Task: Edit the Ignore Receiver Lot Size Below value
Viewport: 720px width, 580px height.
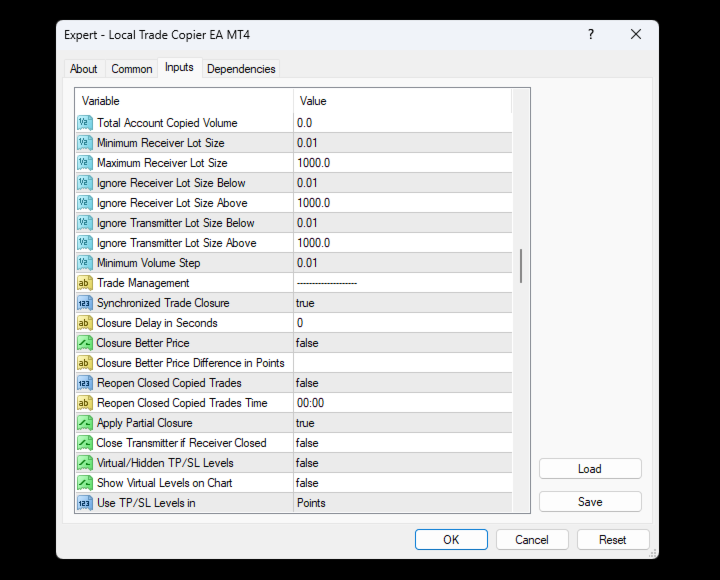Action: pyautogui.click(x=403, y=183)
